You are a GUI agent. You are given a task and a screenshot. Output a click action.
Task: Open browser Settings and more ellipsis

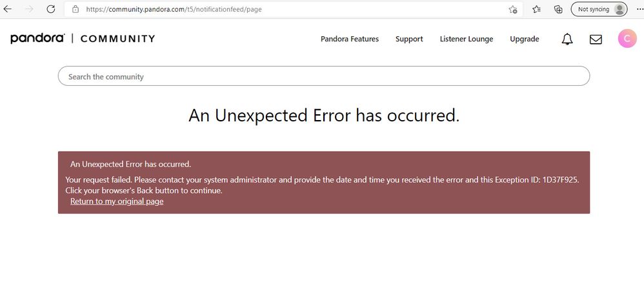pos(636,10)
